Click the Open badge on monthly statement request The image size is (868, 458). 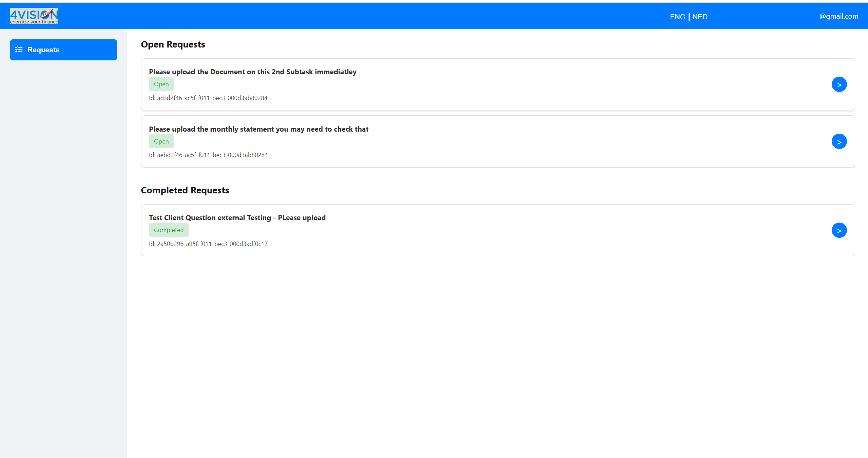click(161, 141)
